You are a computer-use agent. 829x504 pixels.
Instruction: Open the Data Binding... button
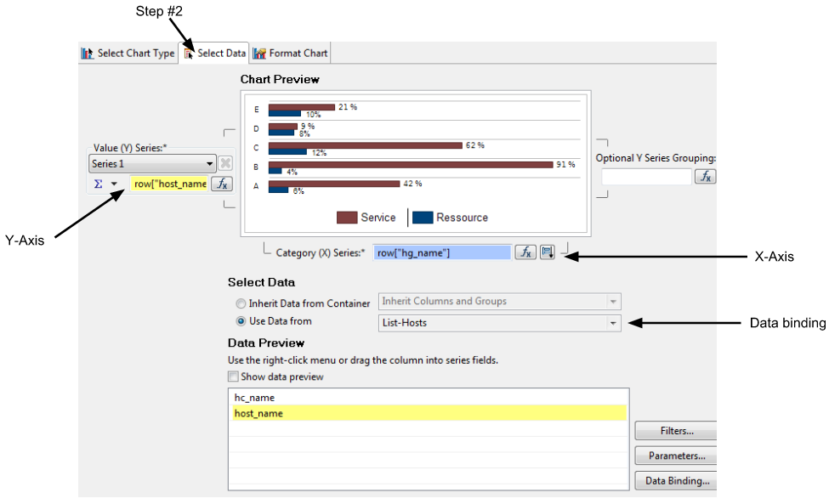[x=676, y=481]
